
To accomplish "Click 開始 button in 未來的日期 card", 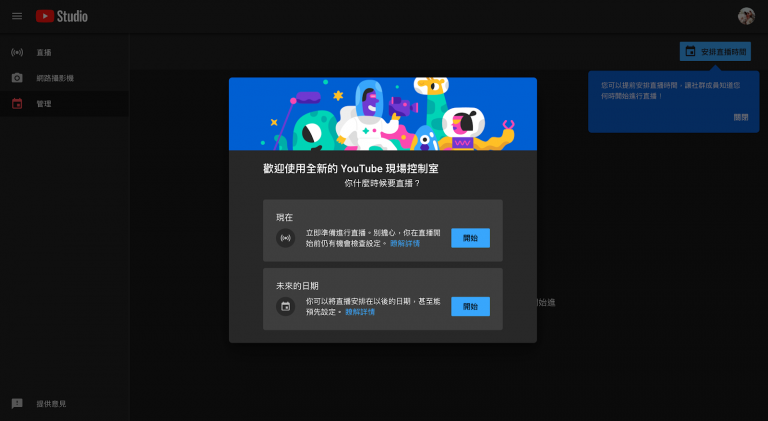I will pyautogui.click(x=470, y=306).
